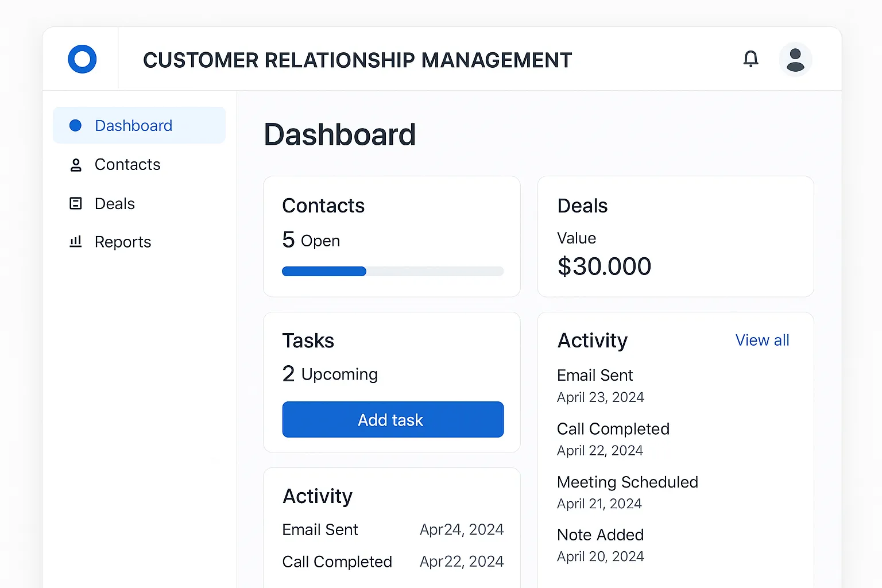The width and height of the screenshot is (882, 588).
Task: Switch to the Dashboard section
Action: click(x=133, y=125)
